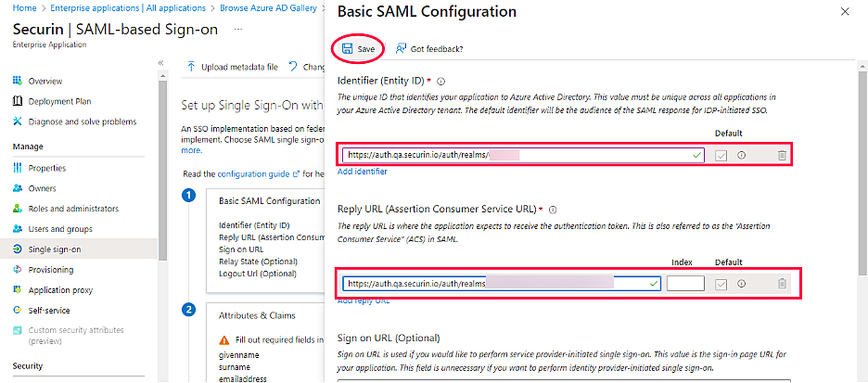Click the Save button in SAML configuration
The width and height of the screenshot is (868, 383).
pyautogui.click(x=359, y=49)
